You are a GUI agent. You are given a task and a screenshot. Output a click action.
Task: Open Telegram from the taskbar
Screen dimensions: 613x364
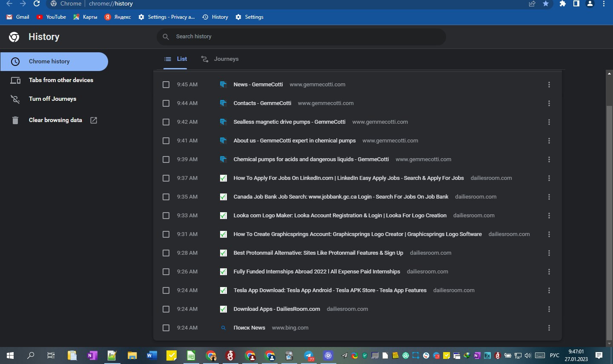pos(309,355)
